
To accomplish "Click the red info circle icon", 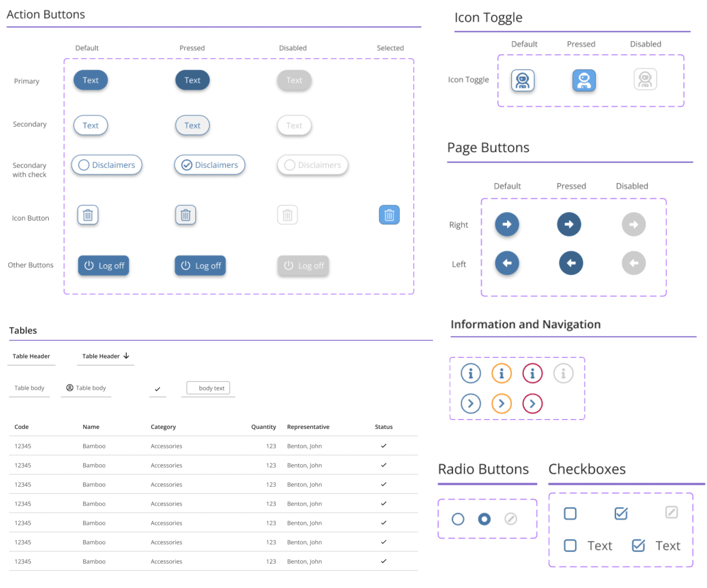I will (532, 373).
